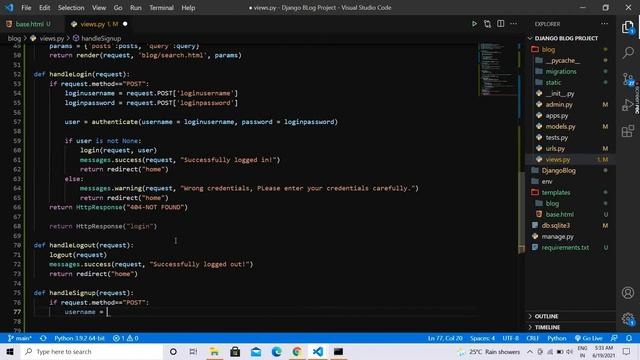Expand the static folder
The width and height of the screenshot is (640, 360).
coord(553,82)
